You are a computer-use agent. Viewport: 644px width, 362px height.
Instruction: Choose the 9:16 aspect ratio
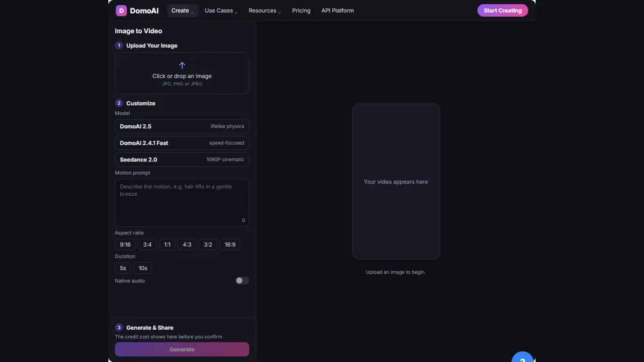tap(125, 245)
